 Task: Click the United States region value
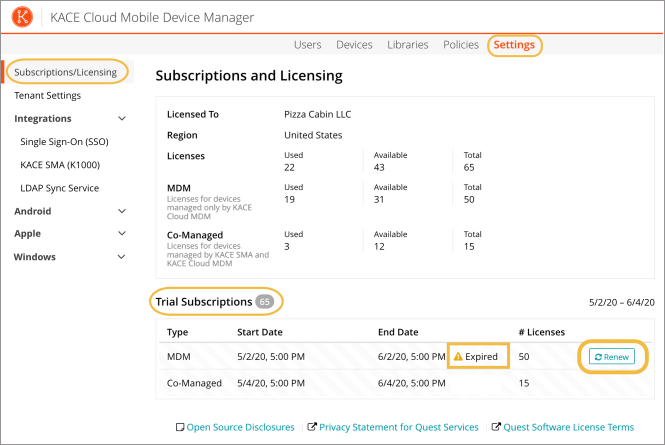[x=313, y=135]
